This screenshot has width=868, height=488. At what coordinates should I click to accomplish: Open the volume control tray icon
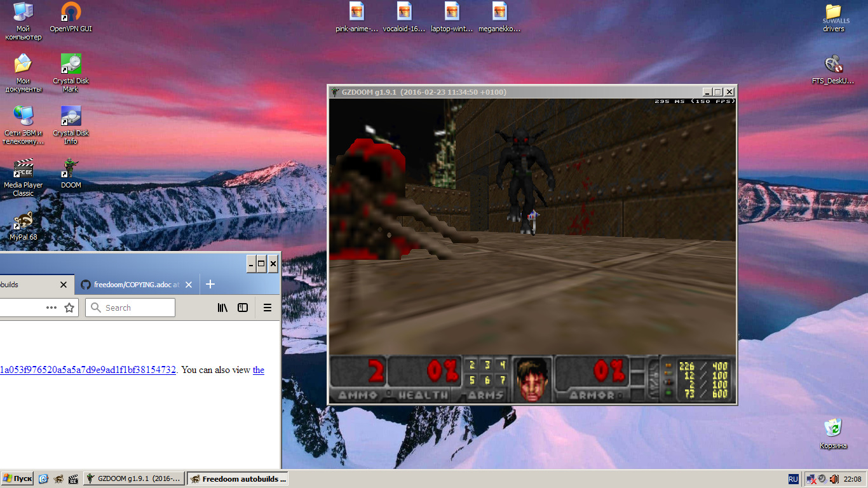834,478
